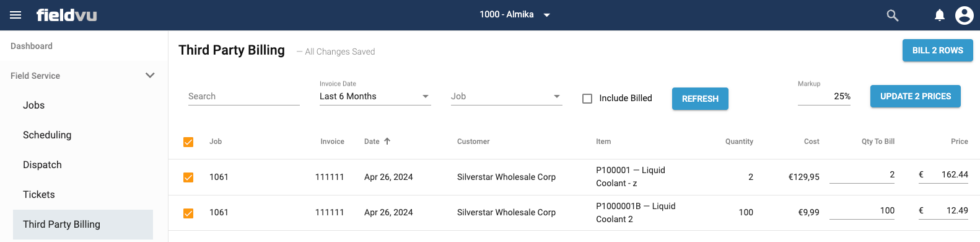Screen dimensions: 980x242
Task: Open the hamburger navigation menu
Action: 15,15
